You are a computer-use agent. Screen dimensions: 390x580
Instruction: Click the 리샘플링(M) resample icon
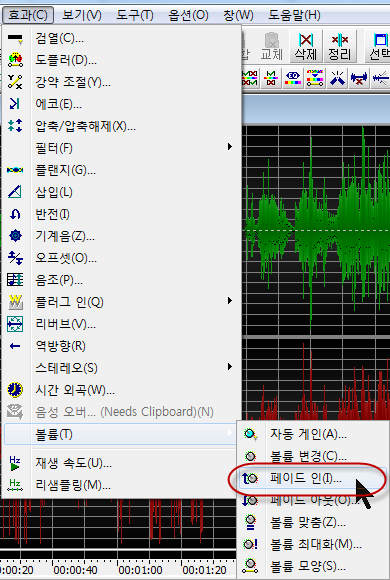click(x=15, y=485)
